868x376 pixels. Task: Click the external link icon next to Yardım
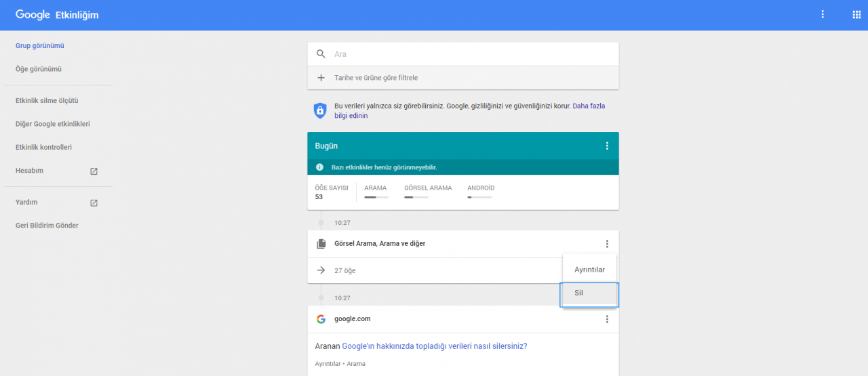pyautogui.click(x=94, y=203)
